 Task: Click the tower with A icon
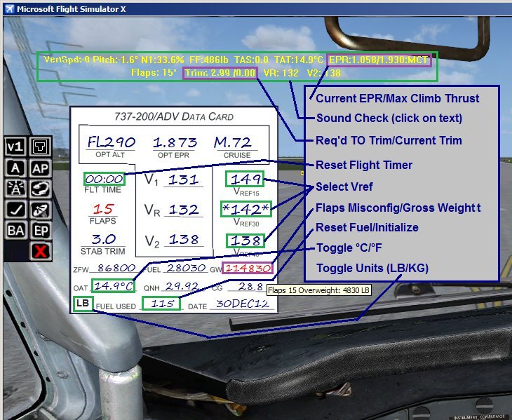15,189
